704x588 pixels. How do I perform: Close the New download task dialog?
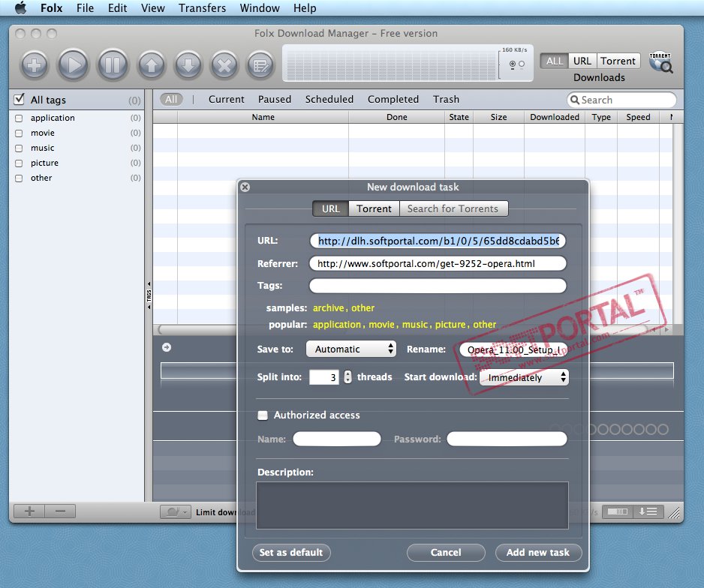click(x=245, y=187)
